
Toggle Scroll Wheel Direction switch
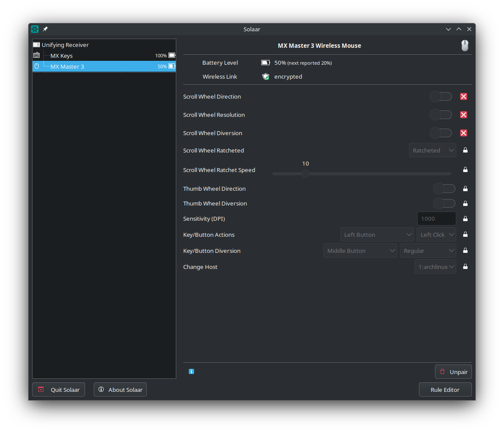coord(441,96)
